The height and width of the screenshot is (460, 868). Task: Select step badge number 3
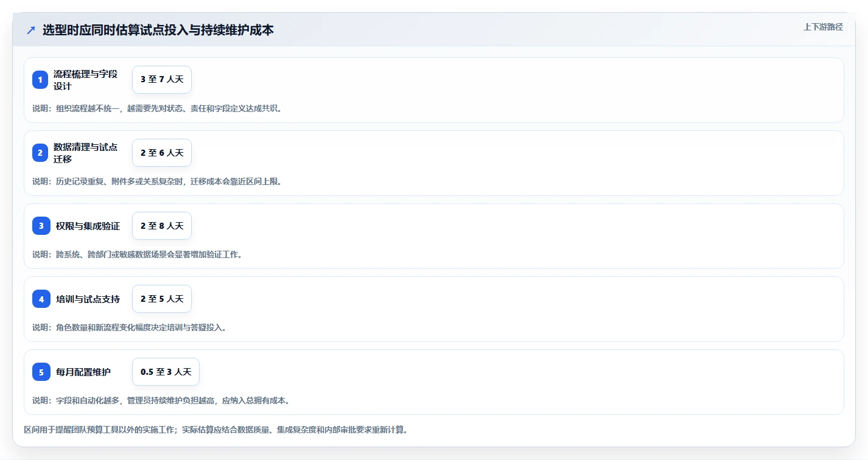point(41,226)
